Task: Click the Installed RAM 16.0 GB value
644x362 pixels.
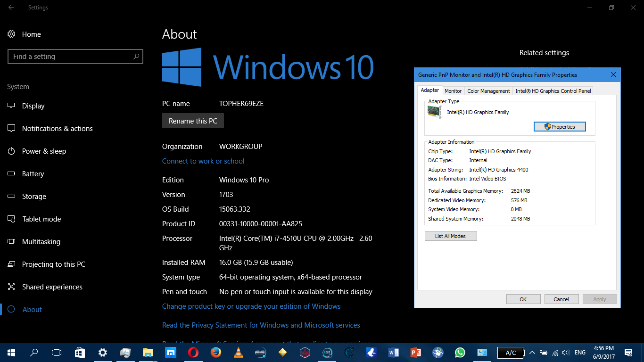Action: click(x=256, y=263)
